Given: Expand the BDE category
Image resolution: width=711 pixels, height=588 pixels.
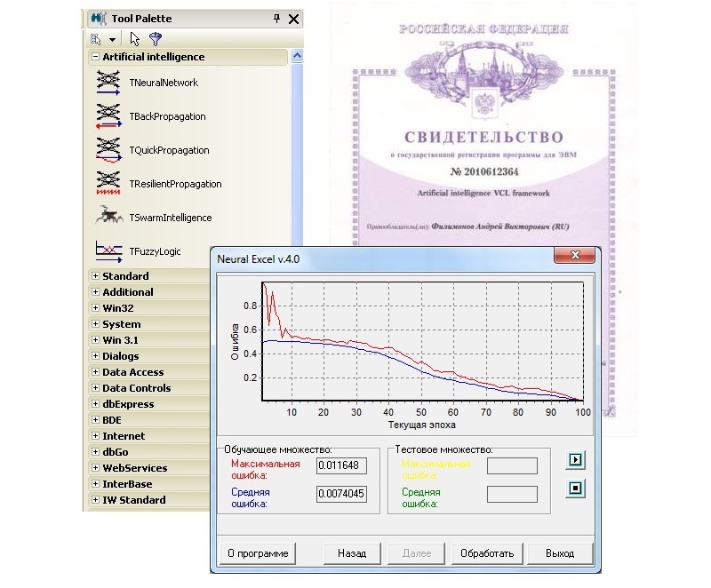Looking at the screenshot, I should (x=95, y=420).
